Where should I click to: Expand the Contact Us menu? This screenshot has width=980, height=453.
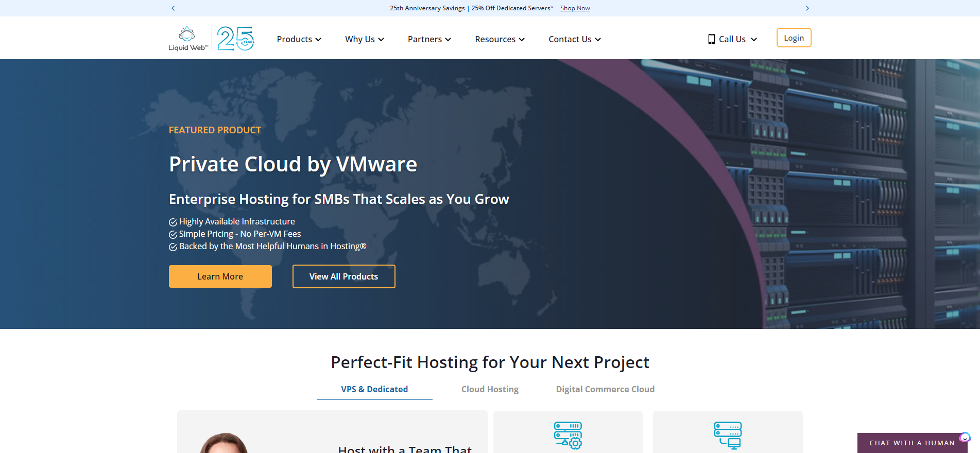575,39
